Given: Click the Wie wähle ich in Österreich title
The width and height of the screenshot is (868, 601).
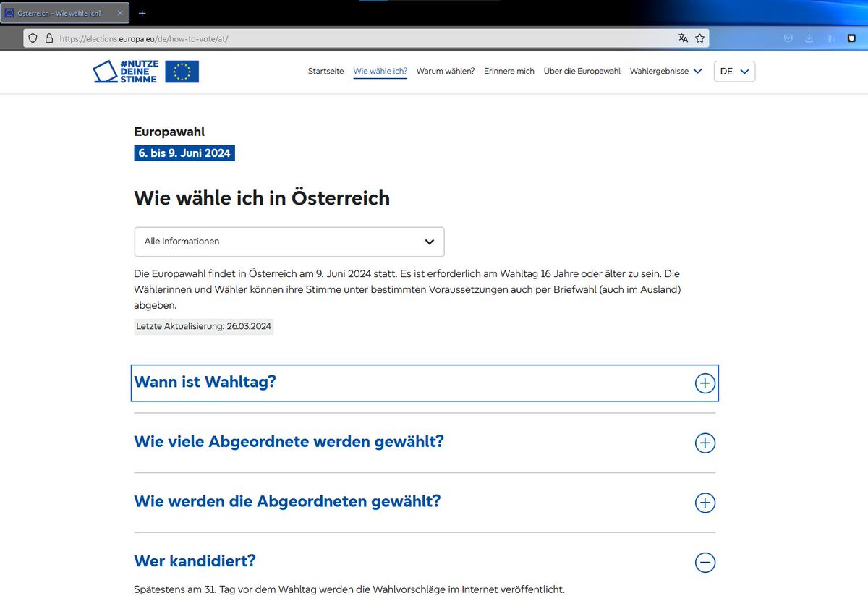Looking at the screenshot, I should [x=262, y=198].
